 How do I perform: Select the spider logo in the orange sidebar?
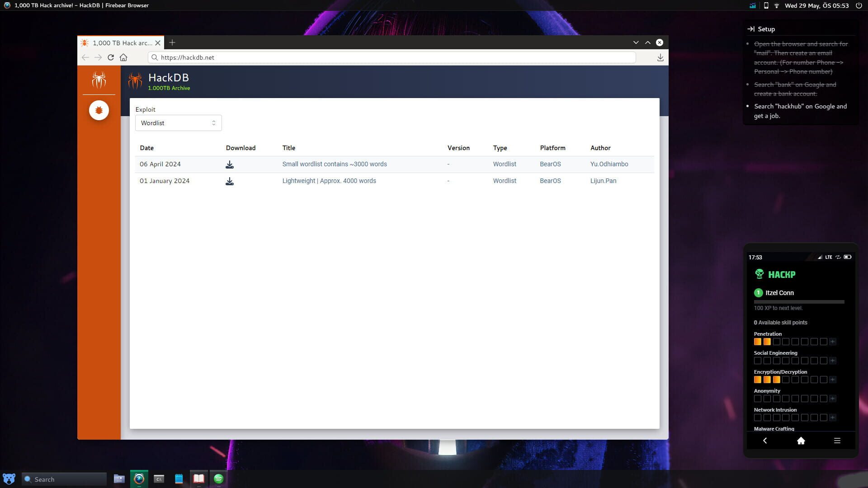pos(99,81)
